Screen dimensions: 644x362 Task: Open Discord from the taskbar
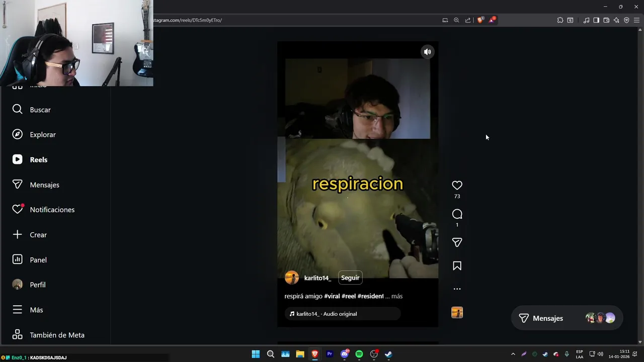345,354
